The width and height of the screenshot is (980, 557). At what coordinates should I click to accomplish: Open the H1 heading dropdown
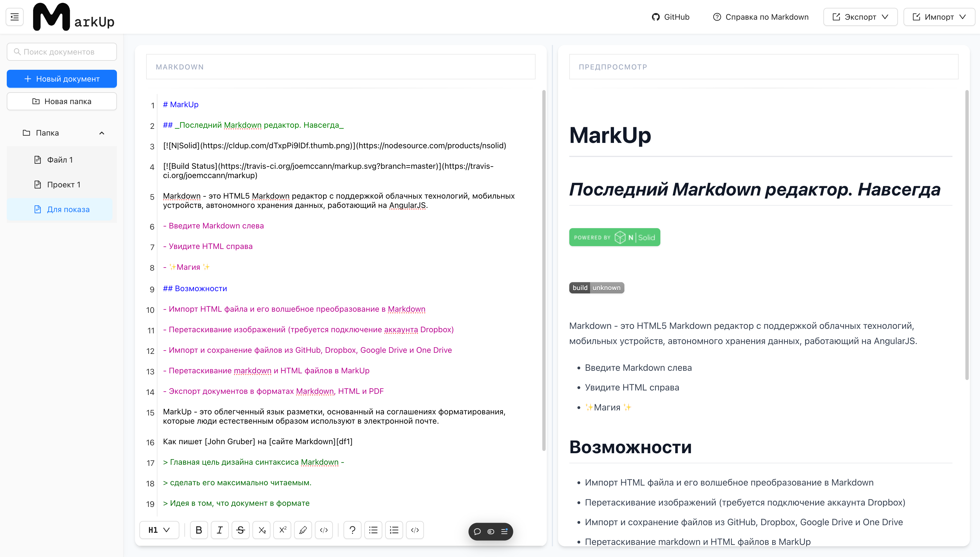[x=159, y=530]
